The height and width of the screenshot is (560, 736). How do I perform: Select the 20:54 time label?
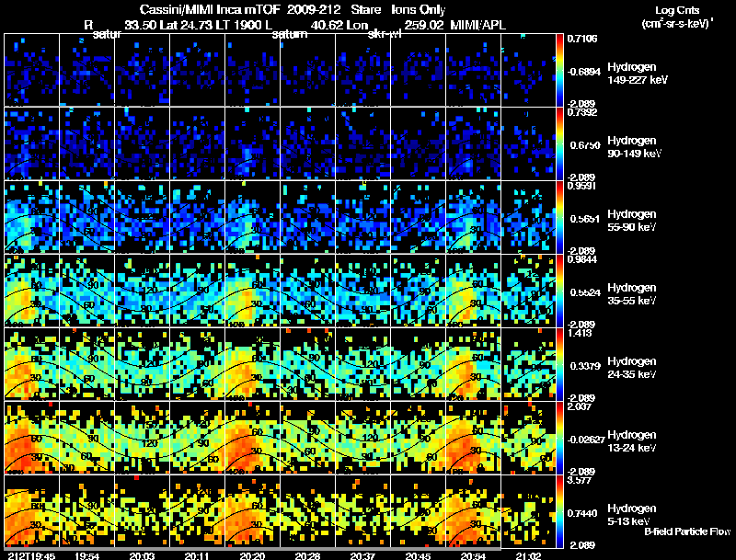pyautogui.click(x=473, y=555)
